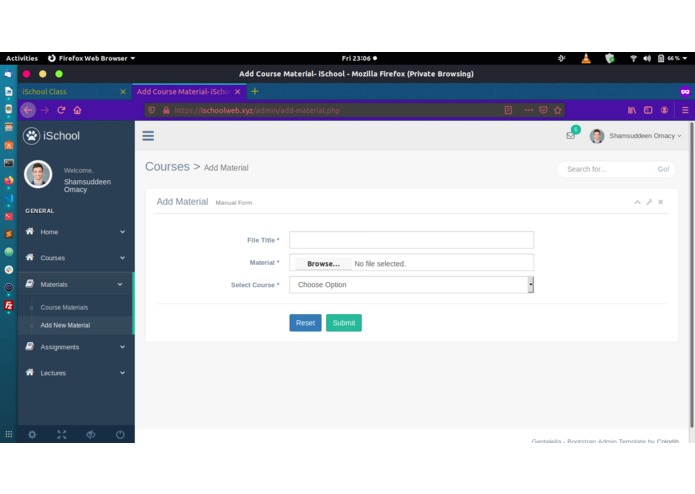The image size is (695, 494).
Task: Bookmark this page with star icon
Action: click(x=558, y=110)
